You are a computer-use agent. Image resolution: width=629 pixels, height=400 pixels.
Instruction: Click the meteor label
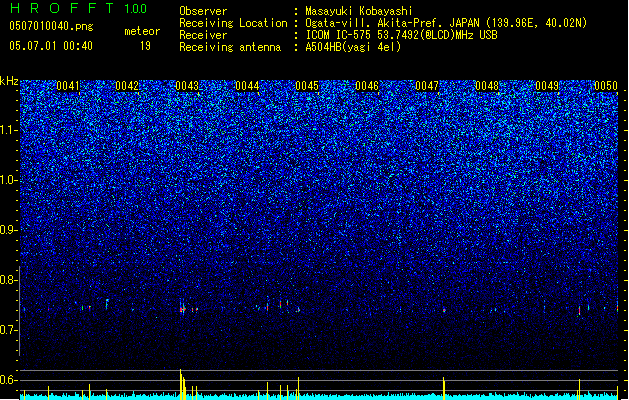coord(142,31)
